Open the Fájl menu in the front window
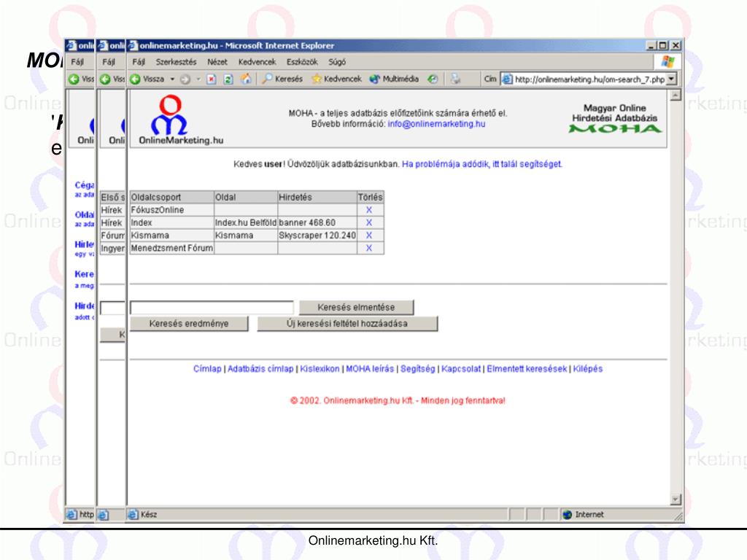The width and height of the screenshot is (747, 560). pos(139,62)
